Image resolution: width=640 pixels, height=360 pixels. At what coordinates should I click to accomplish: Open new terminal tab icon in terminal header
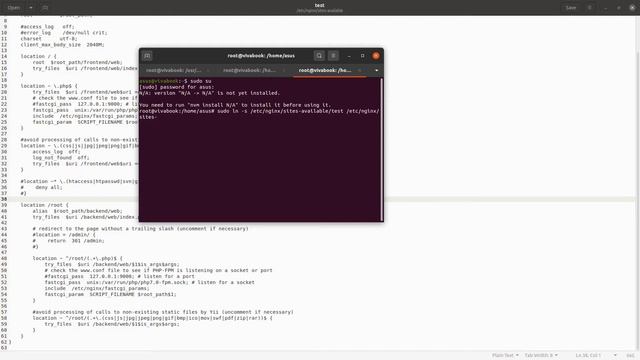point(147,56)
